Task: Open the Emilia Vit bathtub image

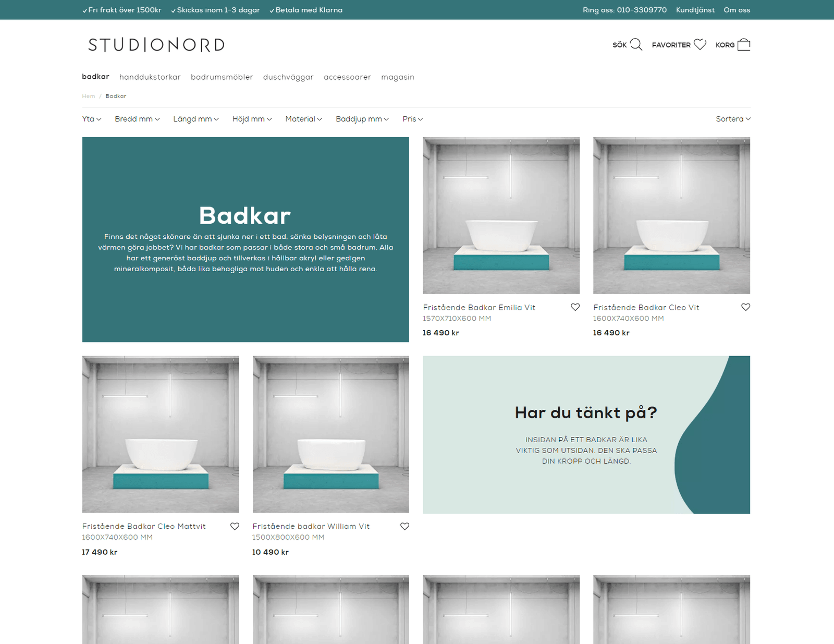Action: click(x=501, y=215)
